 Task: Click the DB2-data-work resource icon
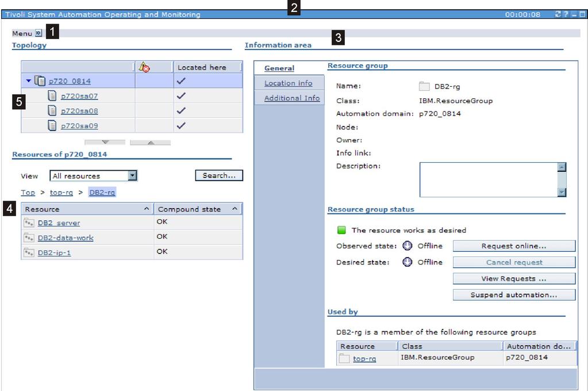pos(29,237)
